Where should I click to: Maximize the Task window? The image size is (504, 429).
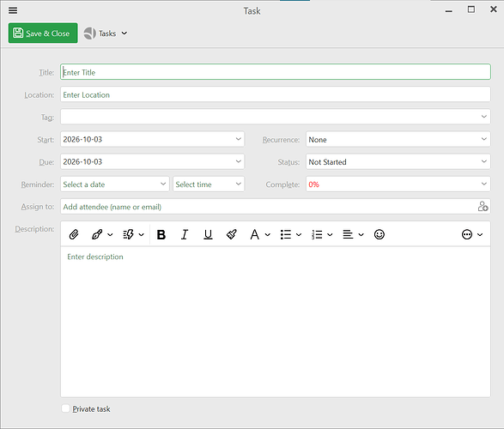click(471, 9)
